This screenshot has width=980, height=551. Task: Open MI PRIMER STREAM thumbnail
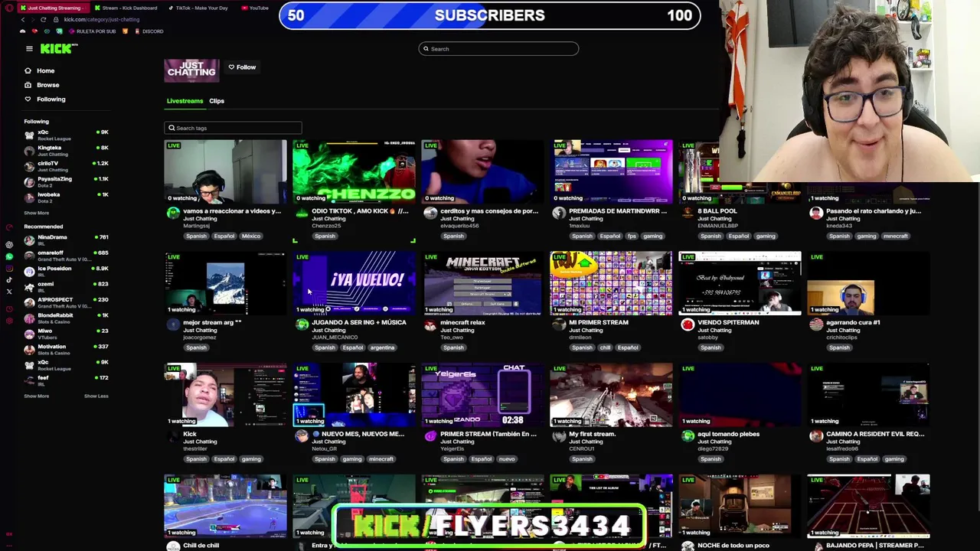point(611,282)
